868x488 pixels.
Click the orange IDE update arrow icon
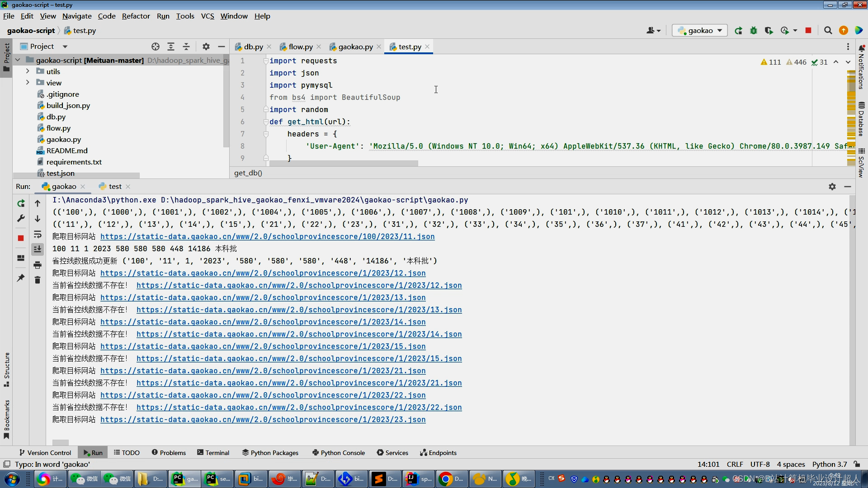coord(844,31)
